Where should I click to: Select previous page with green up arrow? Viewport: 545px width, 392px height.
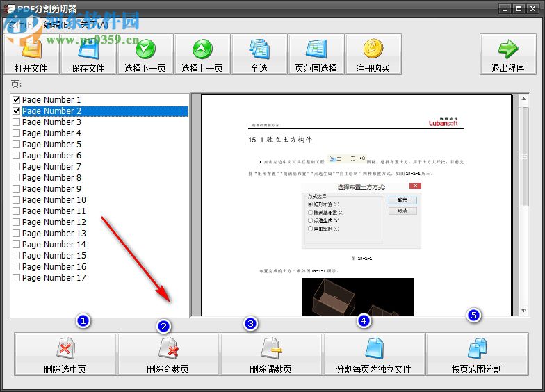[202, 54]
